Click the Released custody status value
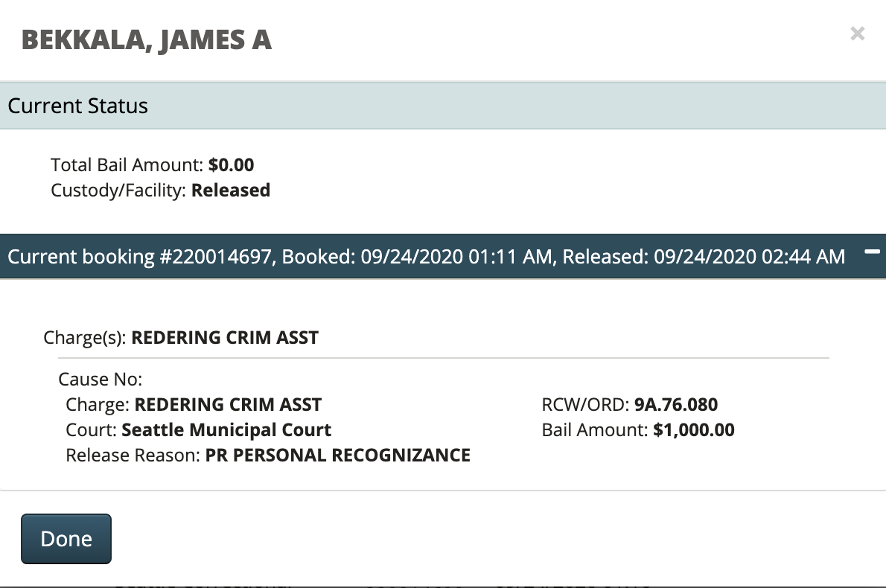 (231, 191)
